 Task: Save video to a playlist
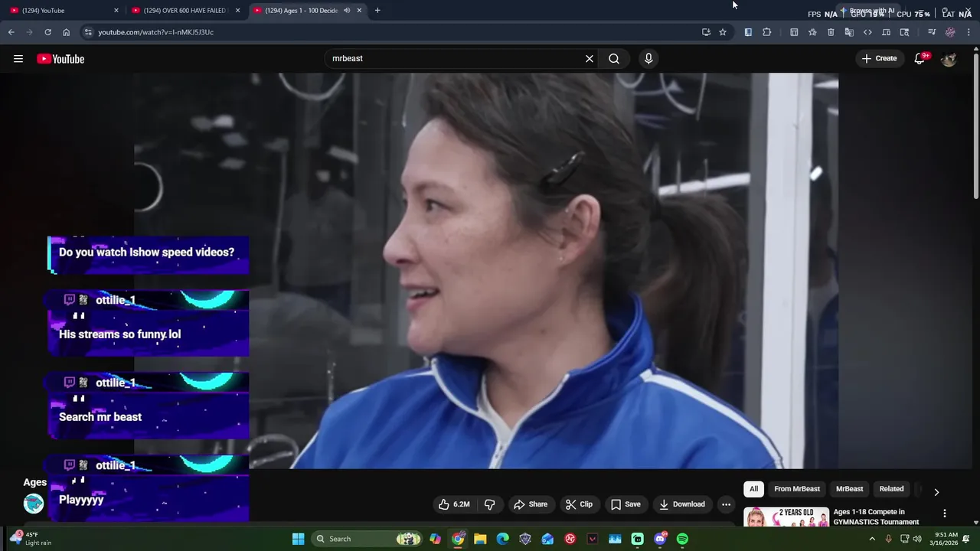626,504
